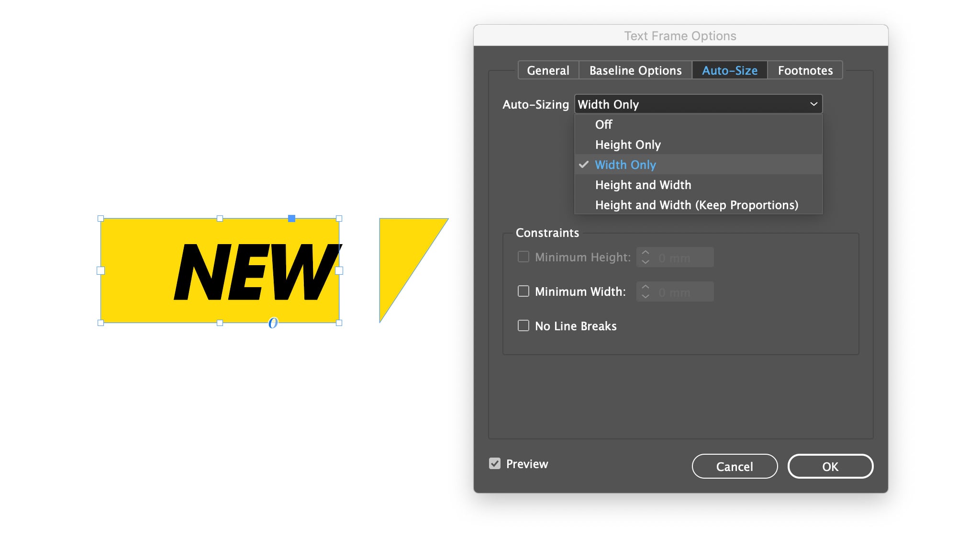Select the Height Only auto-sizing option

coord(628,145)
